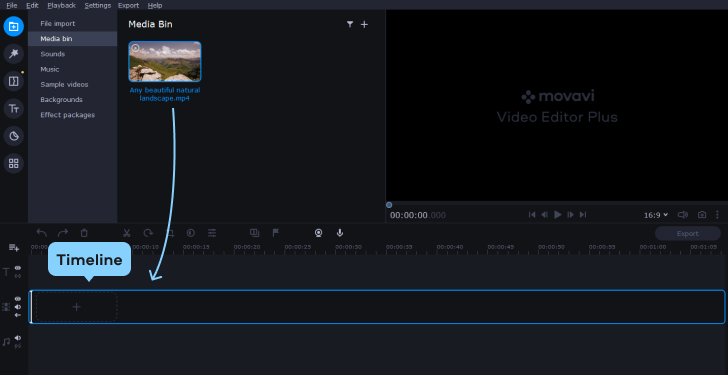Open the More tools grid icon

click(13, 163)
